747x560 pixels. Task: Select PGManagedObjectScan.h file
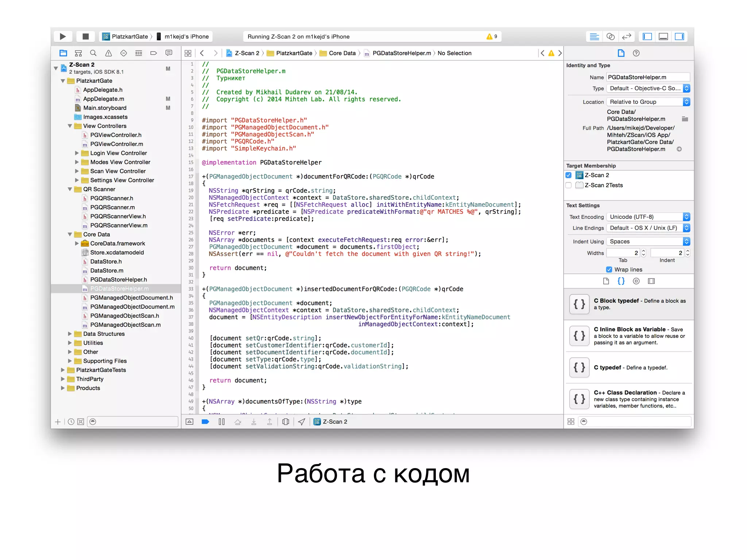point(124,316)
